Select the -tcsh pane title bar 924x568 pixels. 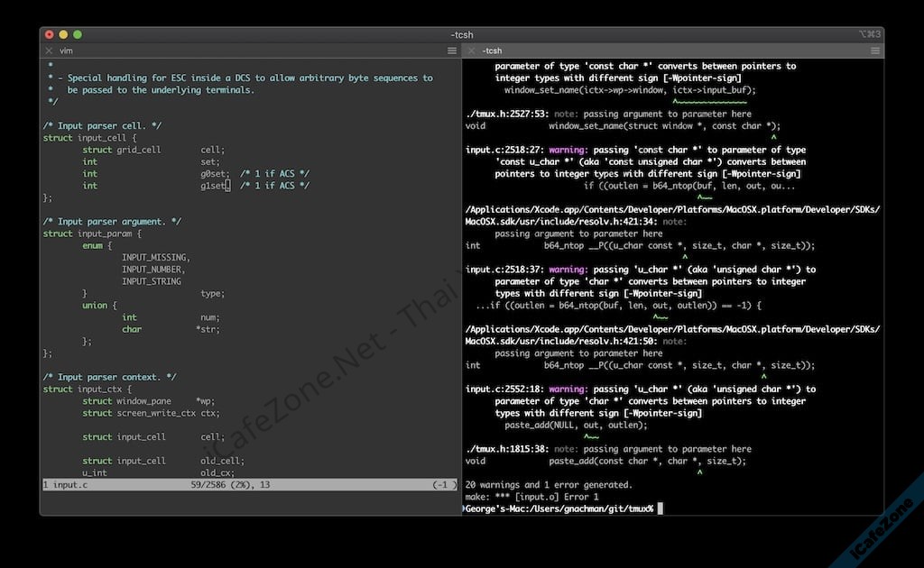[668, 51]
